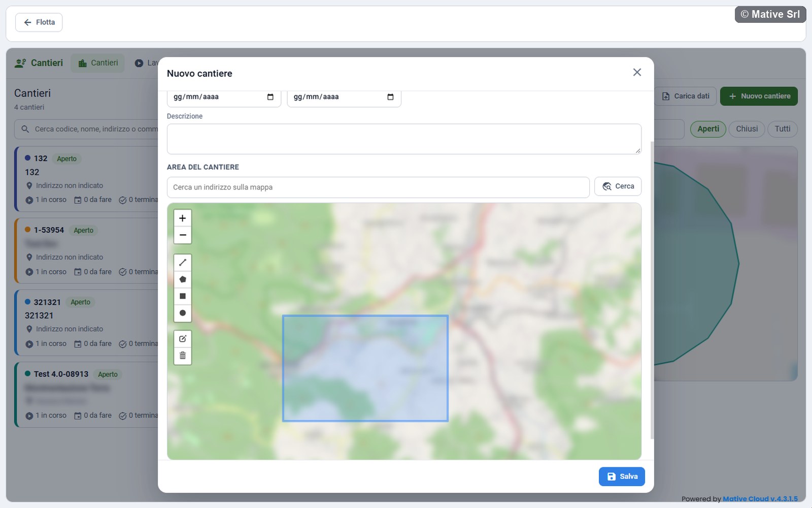Close the Nuovo cantiere dialog
Viewport: 812px width, 508px height.
click(637, 73)
